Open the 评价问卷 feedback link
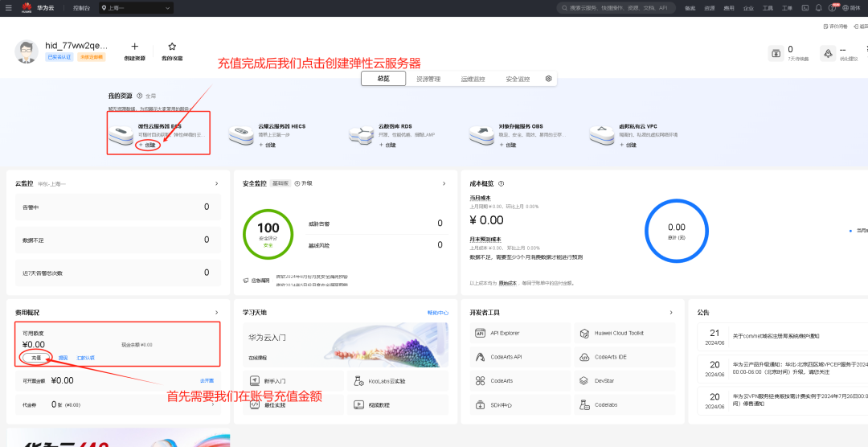868x447 pixels. point(836,26)
